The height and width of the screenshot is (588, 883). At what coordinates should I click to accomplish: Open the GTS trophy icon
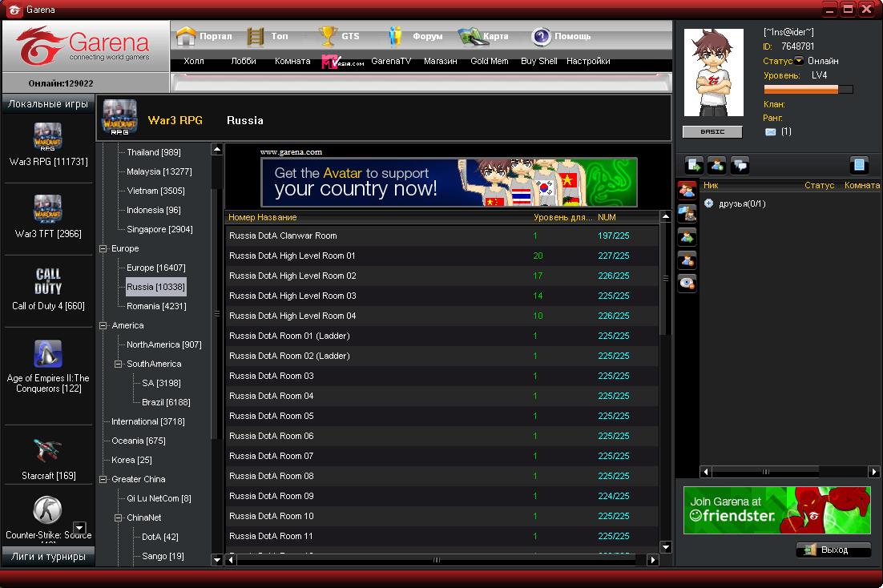pyautogui.click(x=328, y=36)
